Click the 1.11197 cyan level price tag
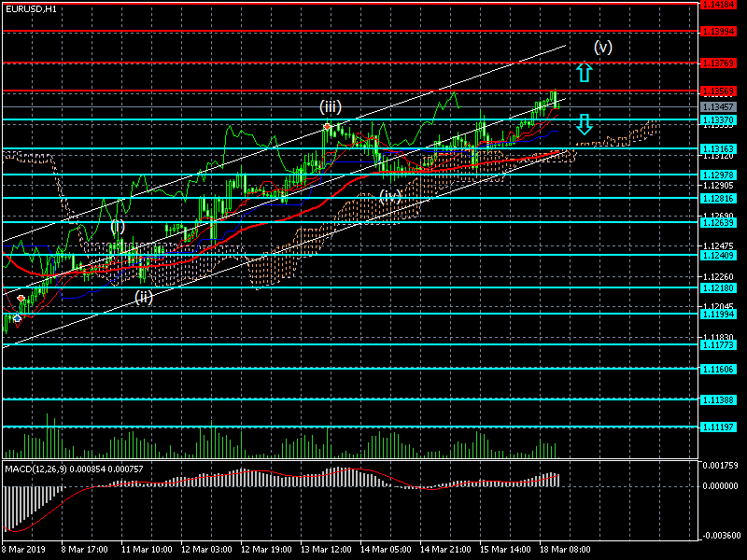 718,427
